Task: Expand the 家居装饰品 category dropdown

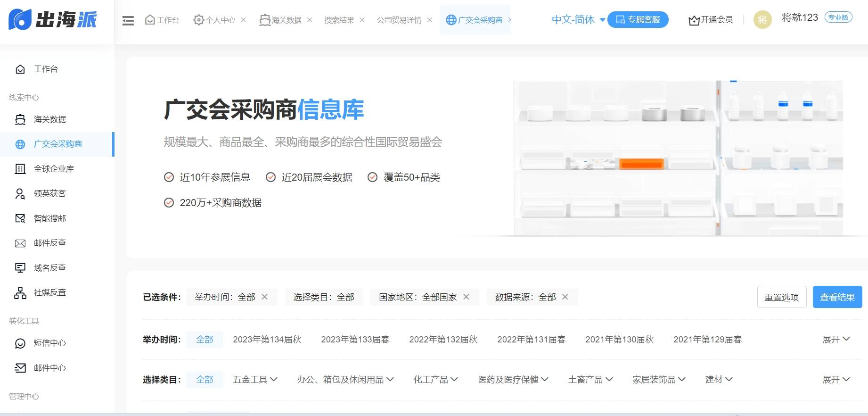Action: (x=659, y=380)
